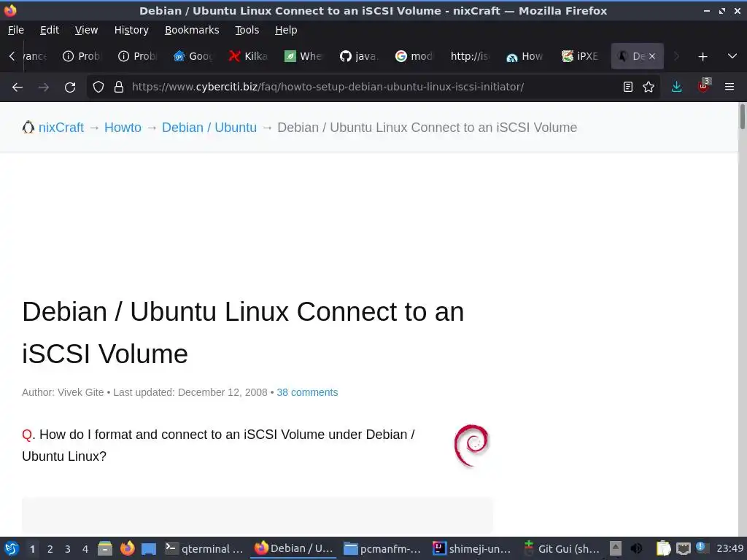
Task: Switch to the pcmanfm taskbar window
Action: coord(383,548)
